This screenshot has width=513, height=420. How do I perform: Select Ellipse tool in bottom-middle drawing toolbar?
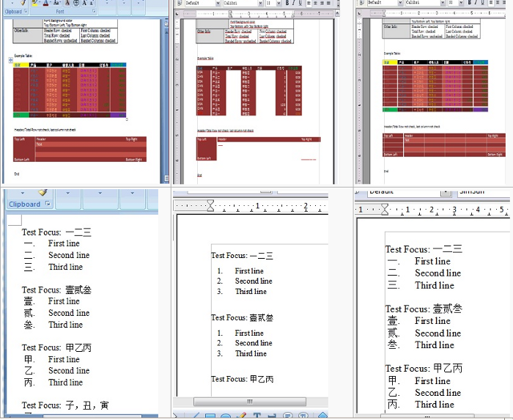point(226,416)
